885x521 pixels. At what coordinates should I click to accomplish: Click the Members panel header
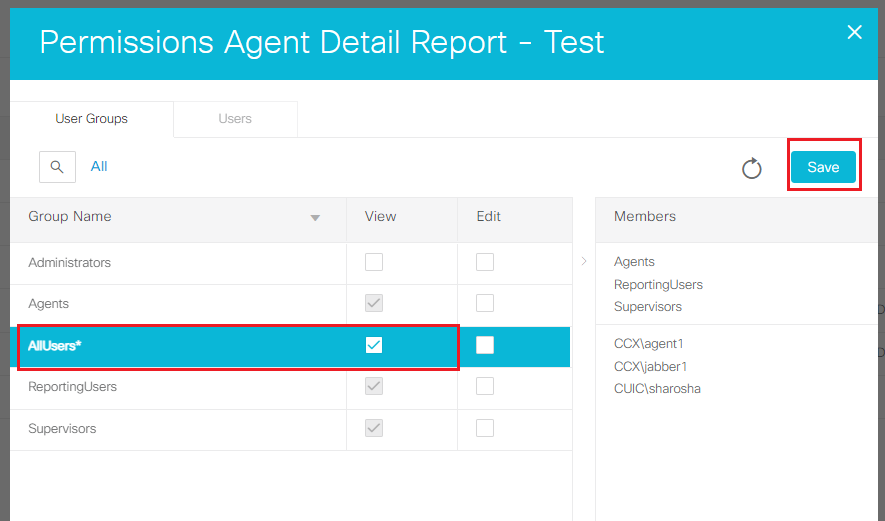[737, 220]
